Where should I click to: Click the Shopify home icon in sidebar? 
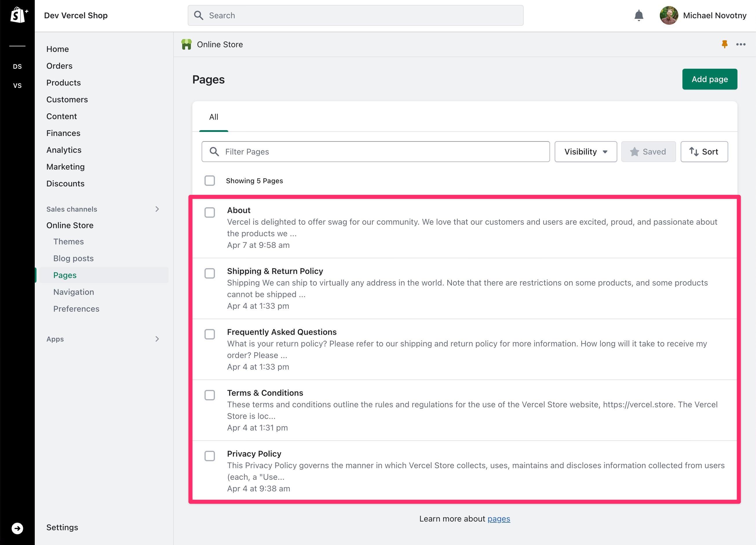pyautogui.click(x=17, y=15)
